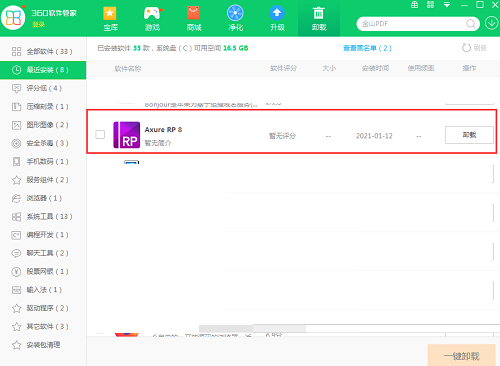
Task: Select the 卸载 uninstall tab
Action: coord(319,18)
